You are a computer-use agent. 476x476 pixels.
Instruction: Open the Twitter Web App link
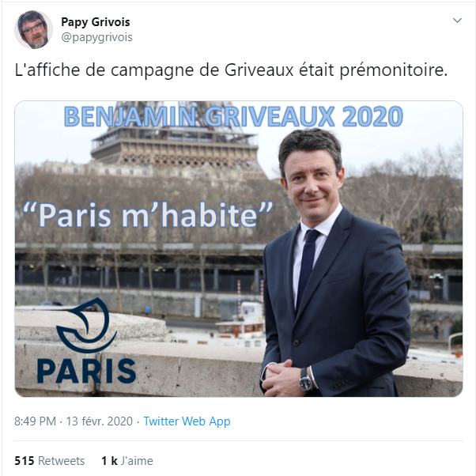point(187,421)
